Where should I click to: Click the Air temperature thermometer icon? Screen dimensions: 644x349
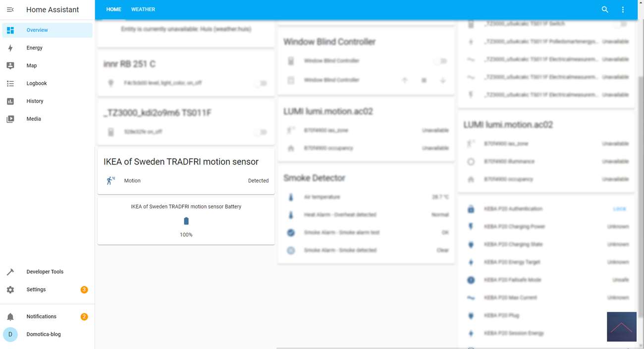[291, 197]
